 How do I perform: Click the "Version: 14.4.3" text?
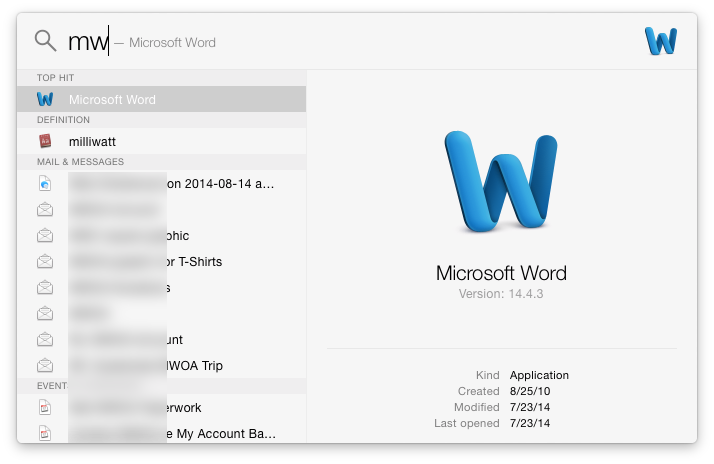(501, 294)
